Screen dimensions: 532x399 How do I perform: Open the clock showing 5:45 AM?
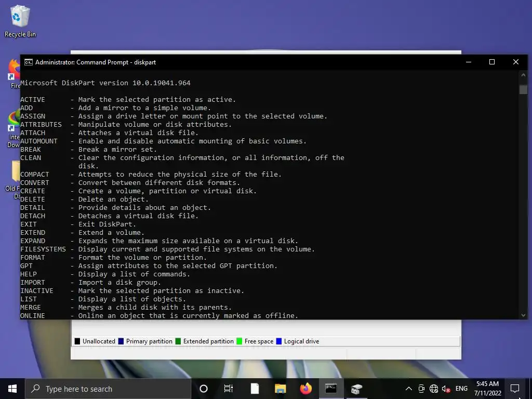point(487,389)
